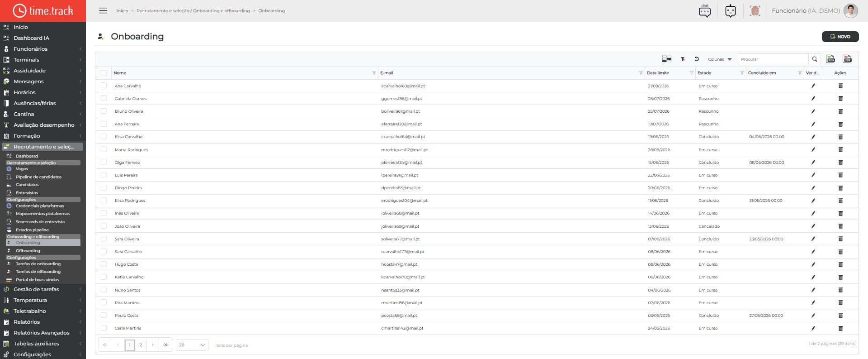Open the items per page dropdown
868x359 pixels.
click(x=192, y=345)
